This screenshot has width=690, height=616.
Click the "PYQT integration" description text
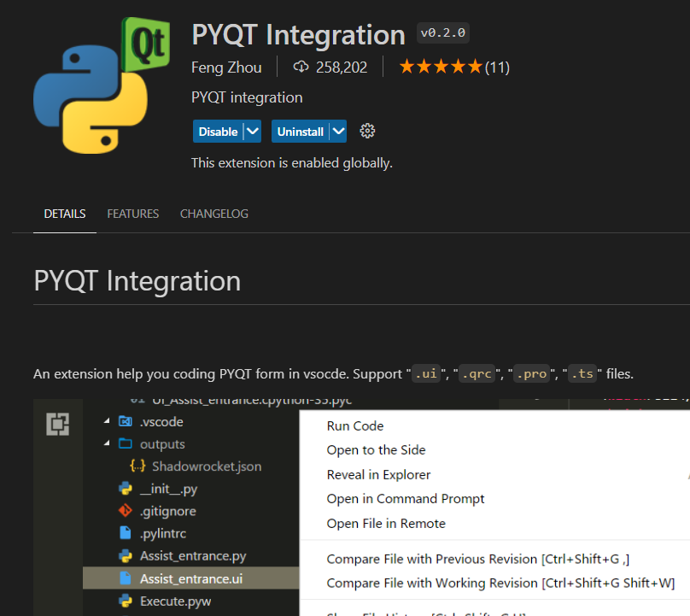coord(247,97)
